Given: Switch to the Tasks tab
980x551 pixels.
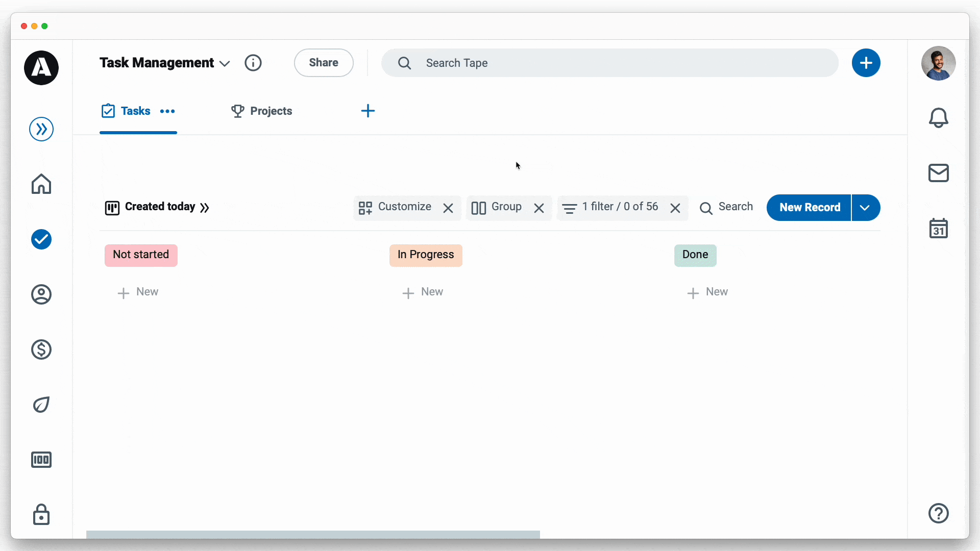Looking at the screenshot, I should coord(135,110).
